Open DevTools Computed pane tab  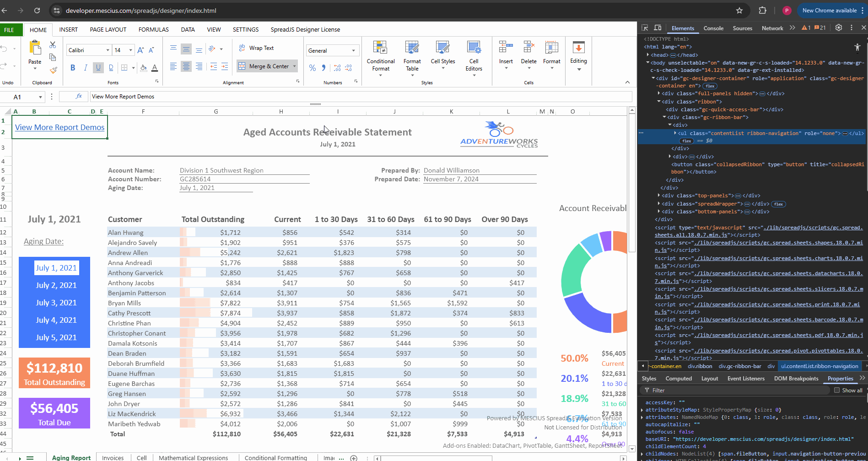679,379
